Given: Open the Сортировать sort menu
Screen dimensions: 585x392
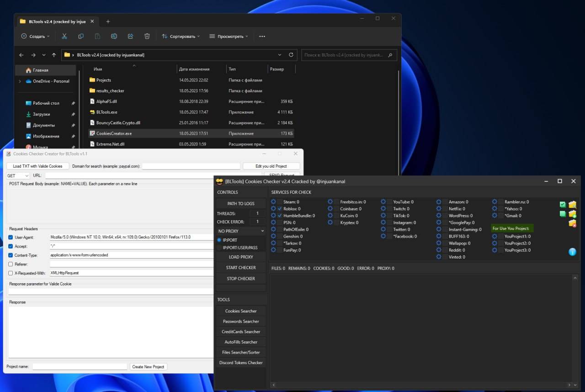Looking at the screenshot, I should click(x=181, y=36).
